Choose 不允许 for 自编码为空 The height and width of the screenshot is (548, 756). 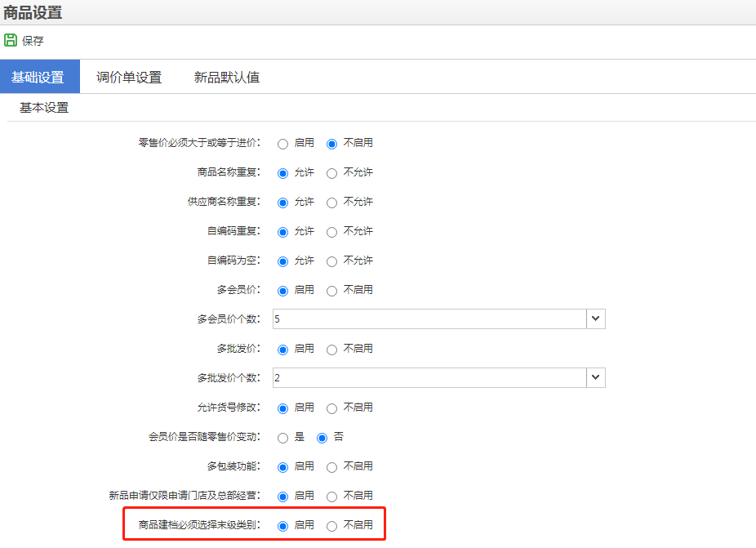click(331, 261)
